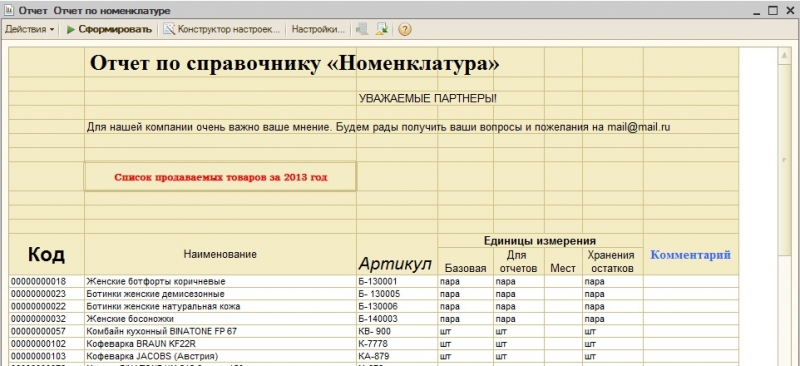This screenshot has width=800, height=366.
Task: Click the save settings icon with green arrow
Action: tap(382, 30)
